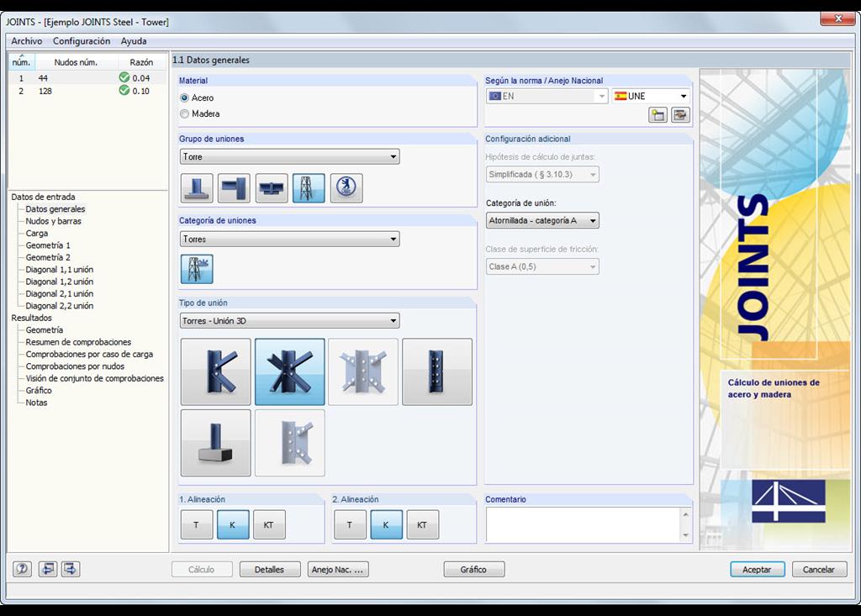Image resolution: width=861 pixels, height=616 pixels.
Task: Set 2. Alineación to T
Action: click(x=350, y=525)
